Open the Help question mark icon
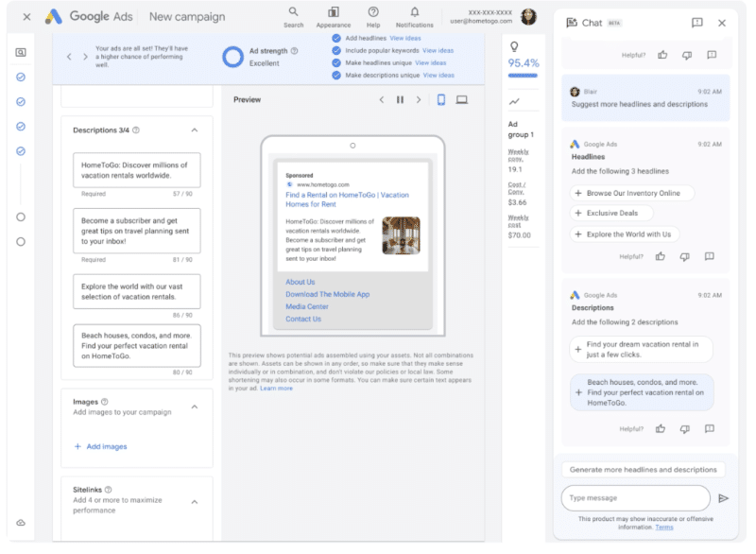Viewport: 756px width, 554px height. (x=373, y=11)
